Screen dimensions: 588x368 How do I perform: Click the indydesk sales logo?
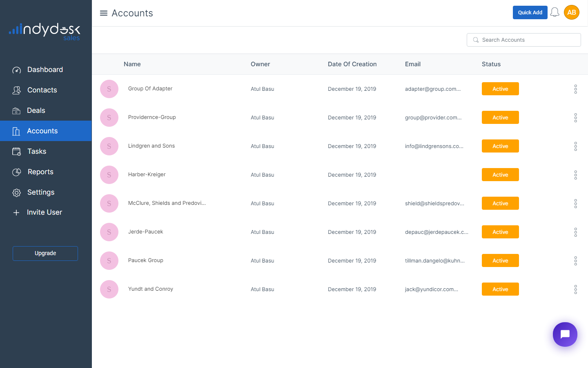[45, 31]
